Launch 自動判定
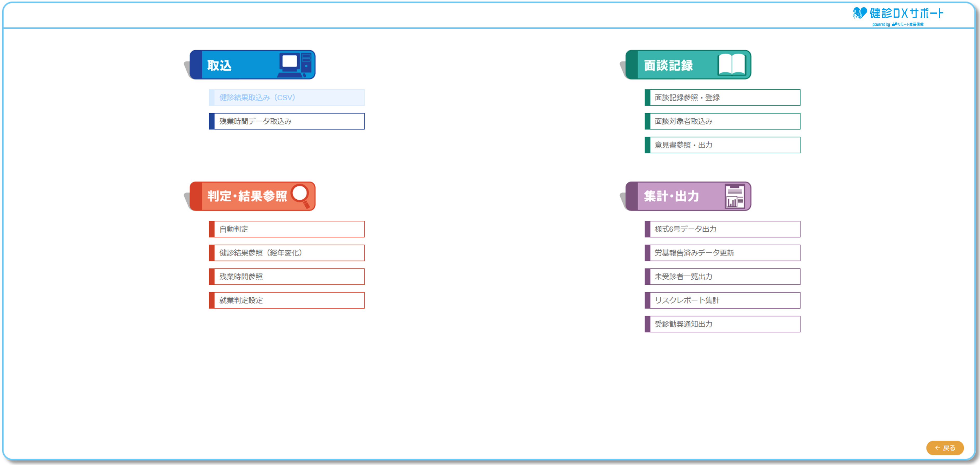This screenshot has height=465, width=980. pyautogui.click(x=286, y=229)
